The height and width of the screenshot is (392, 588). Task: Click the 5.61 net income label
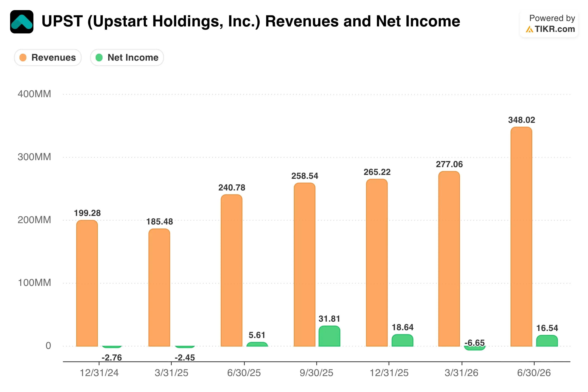pyautogui.click(x=257, y=335)
